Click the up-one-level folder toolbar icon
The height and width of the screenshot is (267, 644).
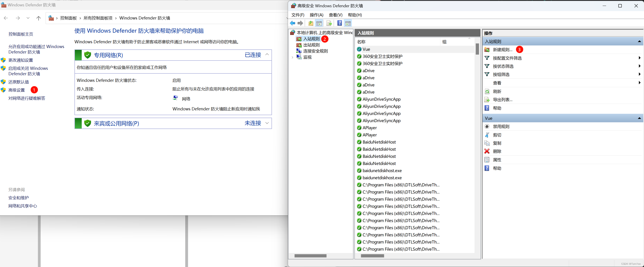(311, 23)
